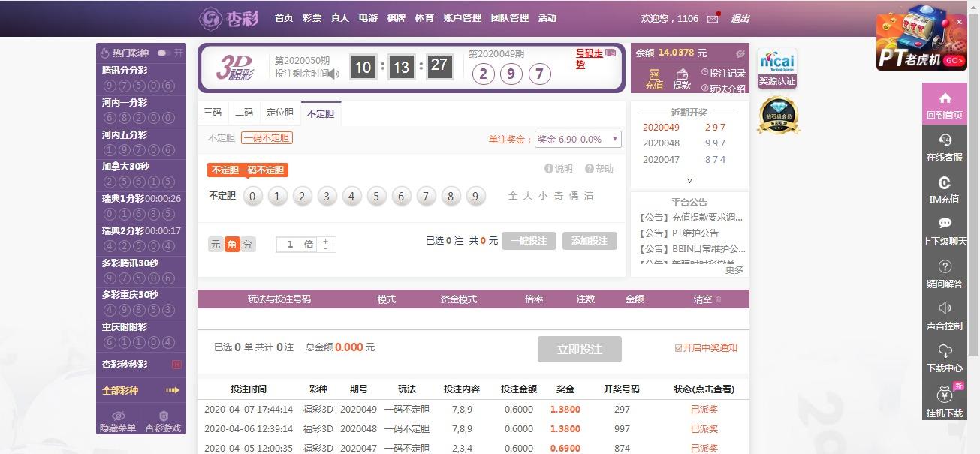Click the 提款 withdraw icon
The height and width of the screenshot is (454, 980).
[682, 75]
